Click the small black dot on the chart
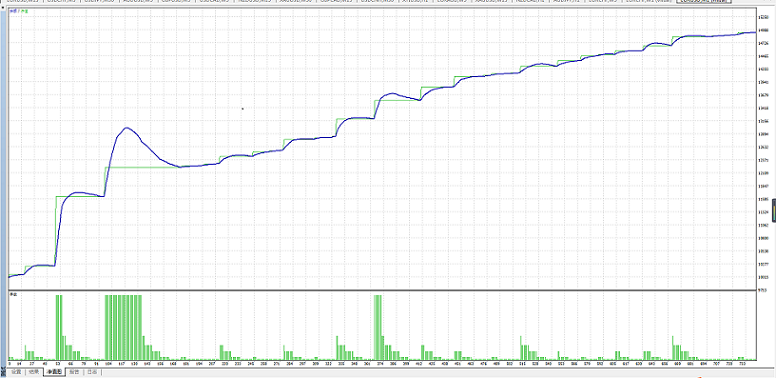 pyautogui.click(x=242, y=108)
